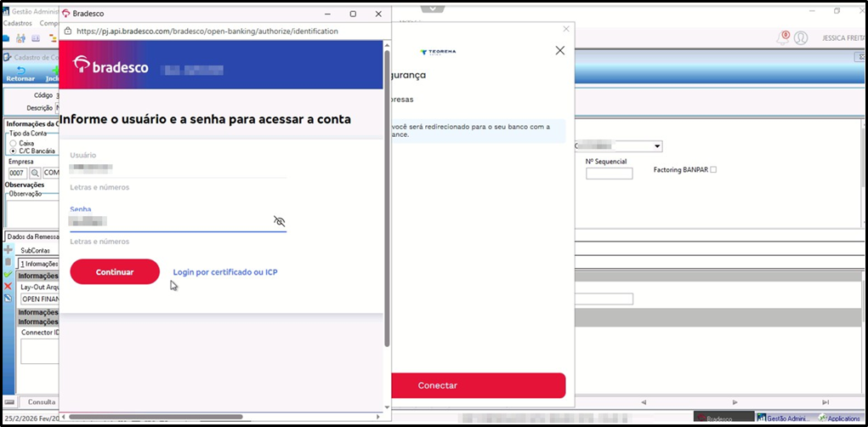
Task: Click the red X cancel icon in side toolbar
Action: click(8, 287)
